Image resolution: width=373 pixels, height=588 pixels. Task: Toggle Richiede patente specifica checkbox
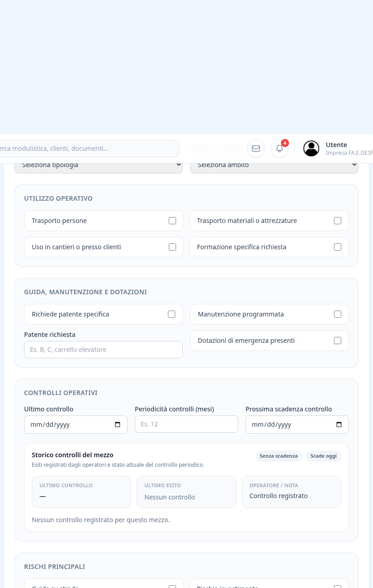pyautogui.click(x=172, y=314)
